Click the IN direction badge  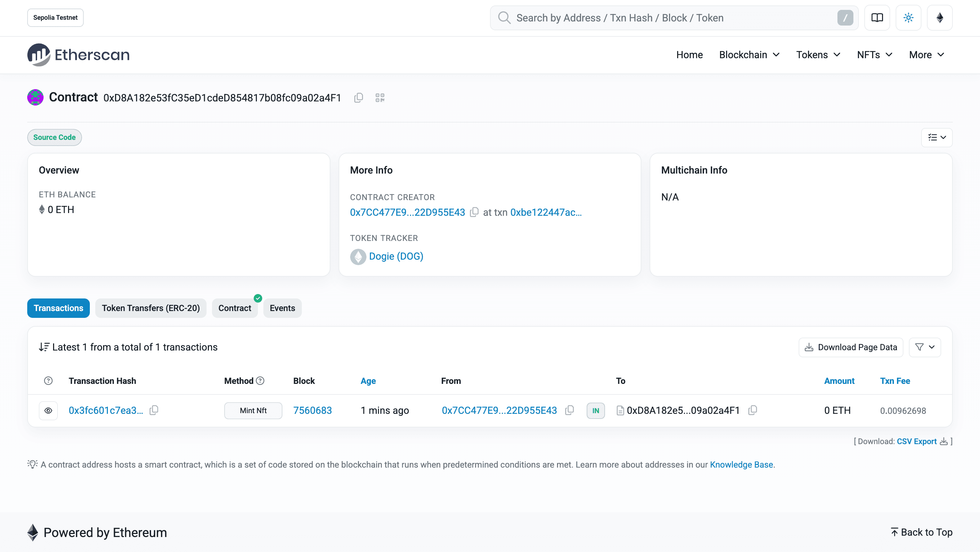coord(595,410)
